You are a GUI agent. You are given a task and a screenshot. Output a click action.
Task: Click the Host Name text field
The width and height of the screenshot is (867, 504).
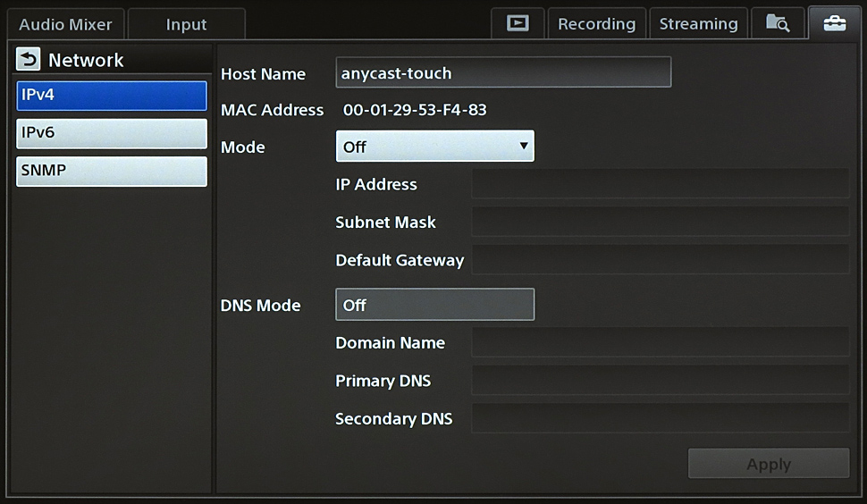[x=503, y=73]
